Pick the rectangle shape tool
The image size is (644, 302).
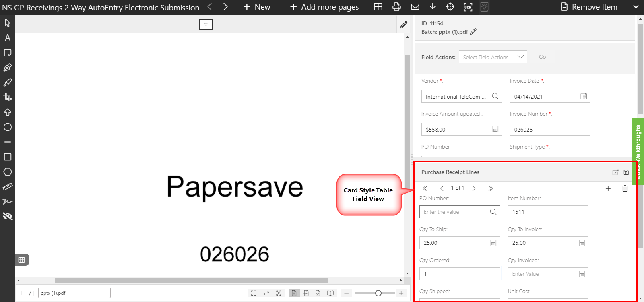(7, 157)
